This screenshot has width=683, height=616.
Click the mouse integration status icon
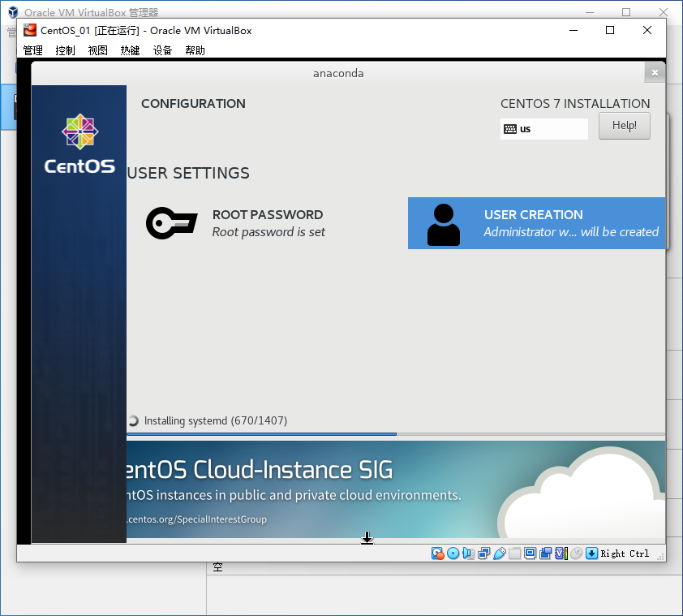[x=576, y=554]
